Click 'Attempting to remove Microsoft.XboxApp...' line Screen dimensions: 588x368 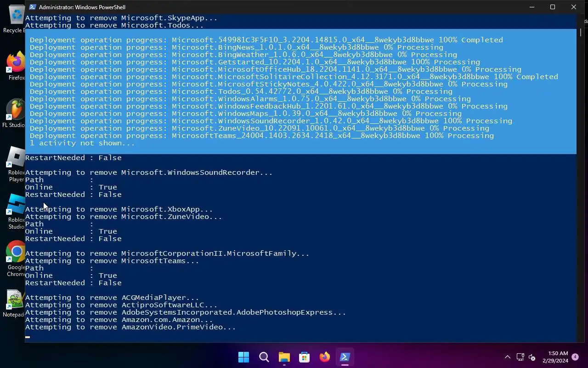(119, 209)
